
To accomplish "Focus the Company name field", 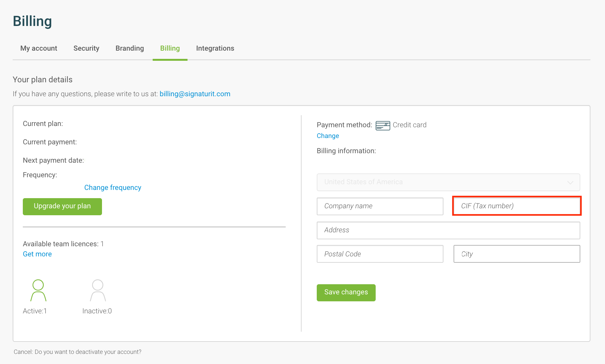I will (x=380, y=206).
